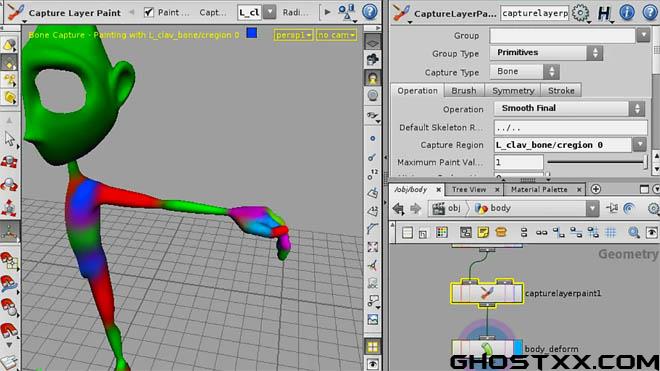
Task: Click the Default Skeleton Root input field
Action: pyautogui.click(x=570, y=128)
